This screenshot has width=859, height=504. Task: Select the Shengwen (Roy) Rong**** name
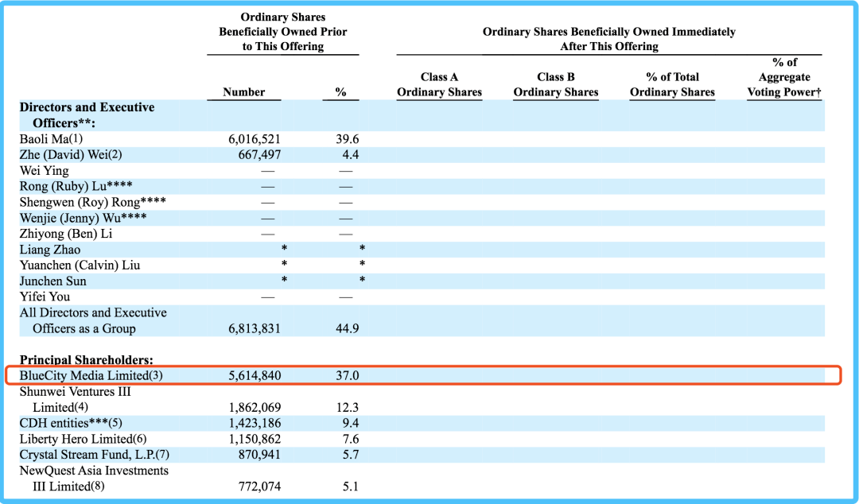pos(92,202)
